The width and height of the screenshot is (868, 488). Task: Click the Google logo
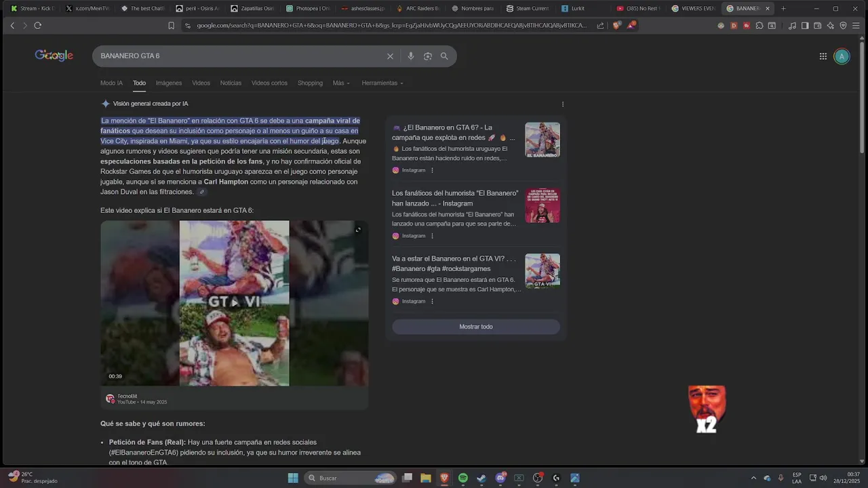pyautogui.click(x=54, y=56)
